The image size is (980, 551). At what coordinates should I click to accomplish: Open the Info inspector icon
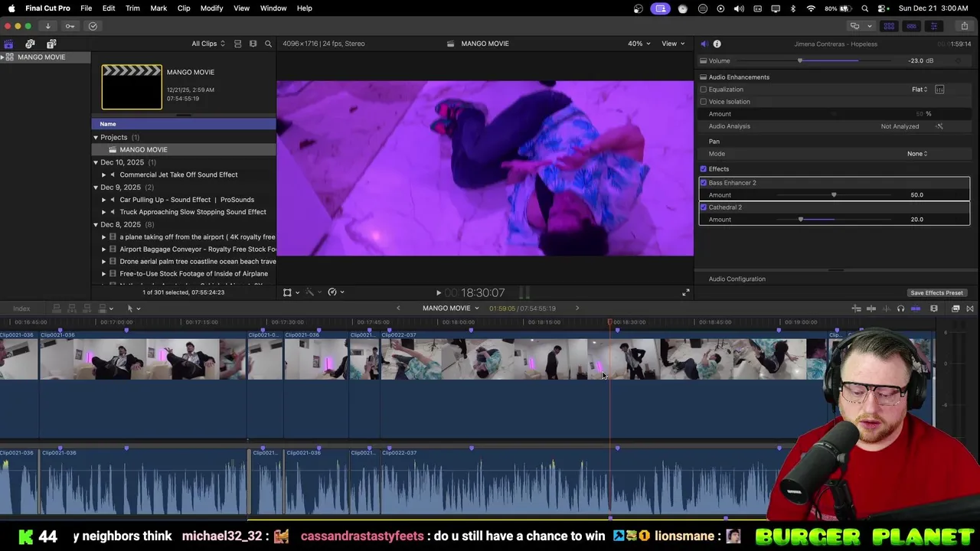(717, 44)
